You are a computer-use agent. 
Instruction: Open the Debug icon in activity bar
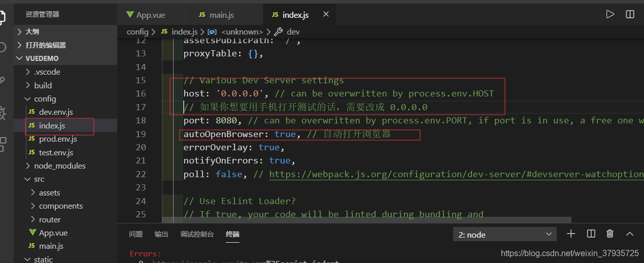pyautogui.click(x=3, y=112)
